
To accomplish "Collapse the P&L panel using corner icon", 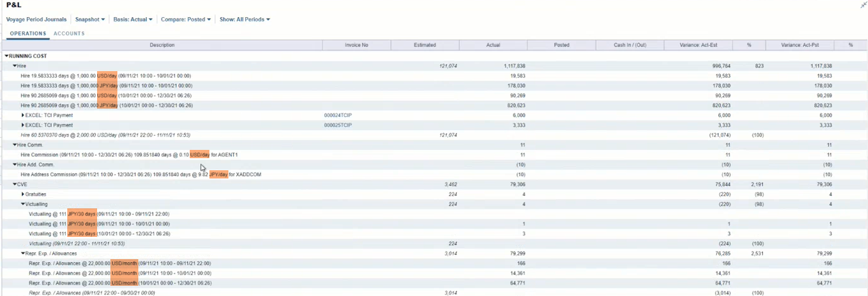I will pos(863,4).
